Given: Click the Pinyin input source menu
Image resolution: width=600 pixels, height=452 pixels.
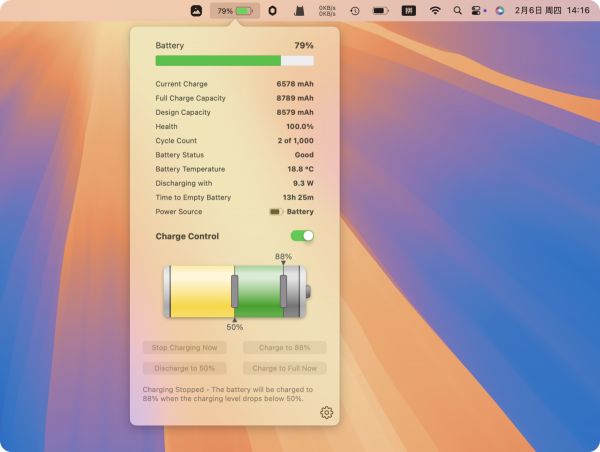Looking at the screenshot, I should (408, 11).
